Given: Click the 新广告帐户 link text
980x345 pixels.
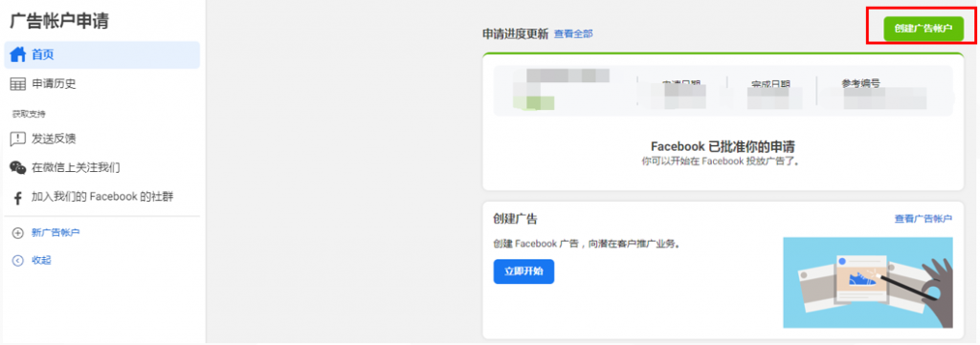Looking at the screenshot, I should point(56,232).
